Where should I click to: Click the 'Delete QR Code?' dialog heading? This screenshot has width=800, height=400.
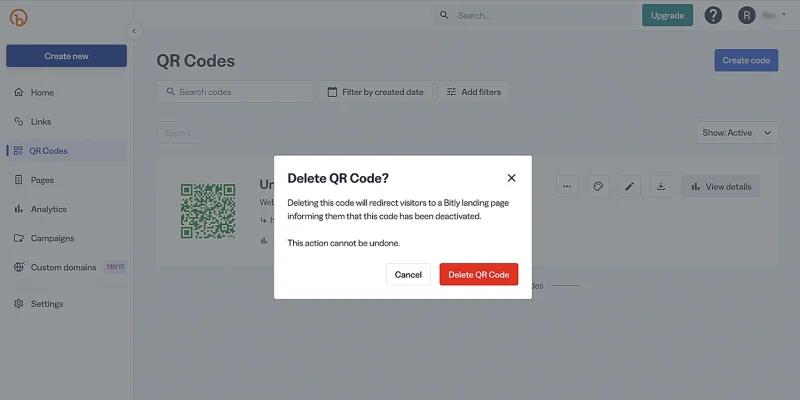pos(338,178)
